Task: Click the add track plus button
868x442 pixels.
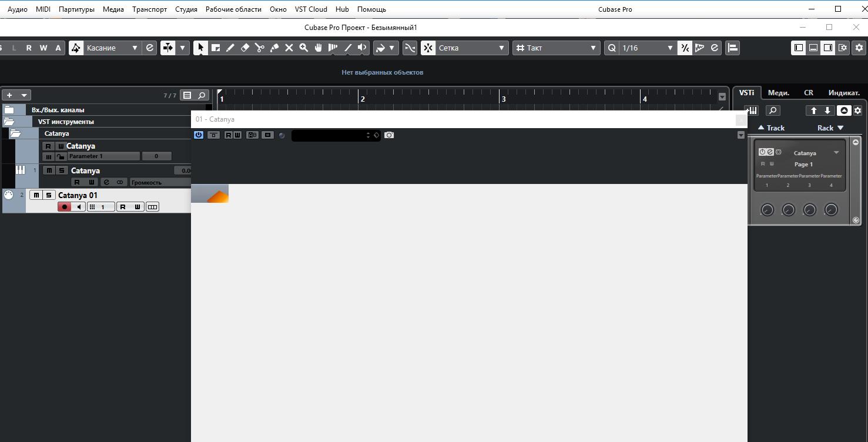Action: pos(9,95)
